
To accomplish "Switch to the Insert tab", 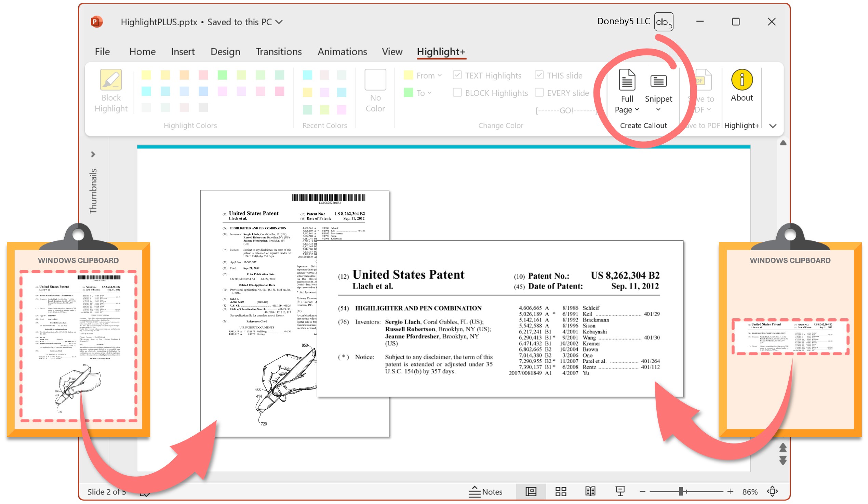I will [x=183, y=52].
